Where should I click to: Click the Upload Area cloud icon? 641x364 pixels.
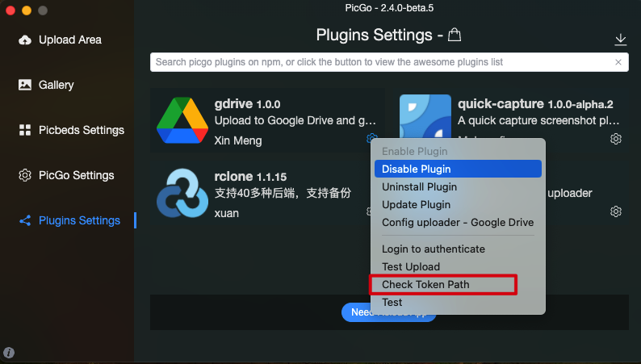pos(25,40)
